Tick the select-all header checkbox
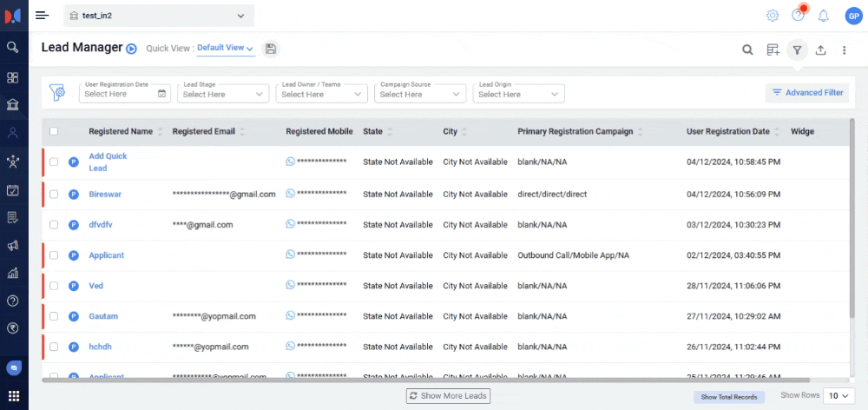Viewport: 868px width, 410px height. tap(54, 131)
